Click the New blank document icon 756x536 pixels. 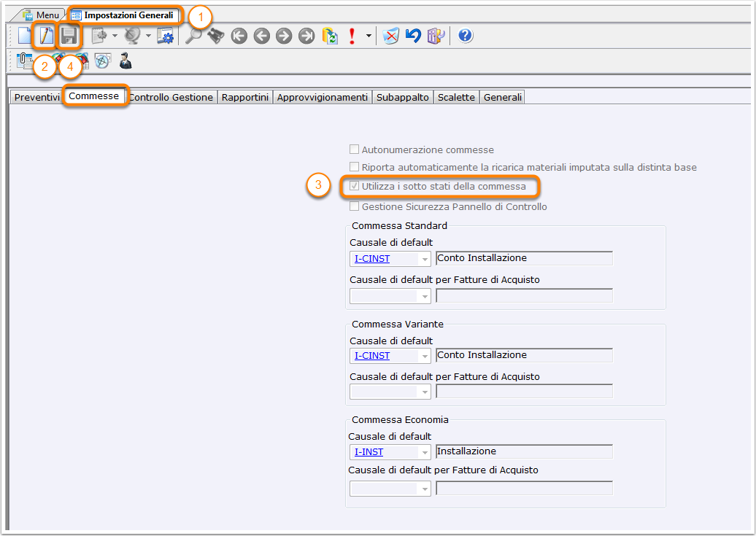tap(24, 36)
